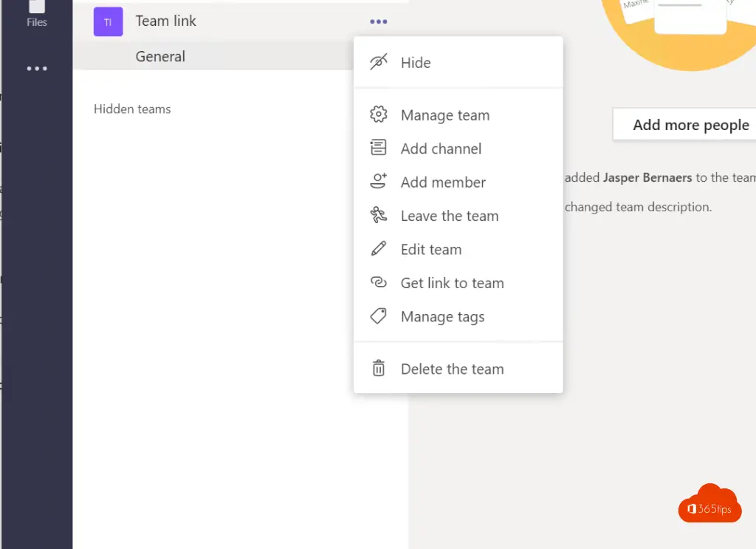The height and width of the screenshot is (549, 756).
Task: Select "Manage tags" from the context menu
Action: (x=442, y=316)
